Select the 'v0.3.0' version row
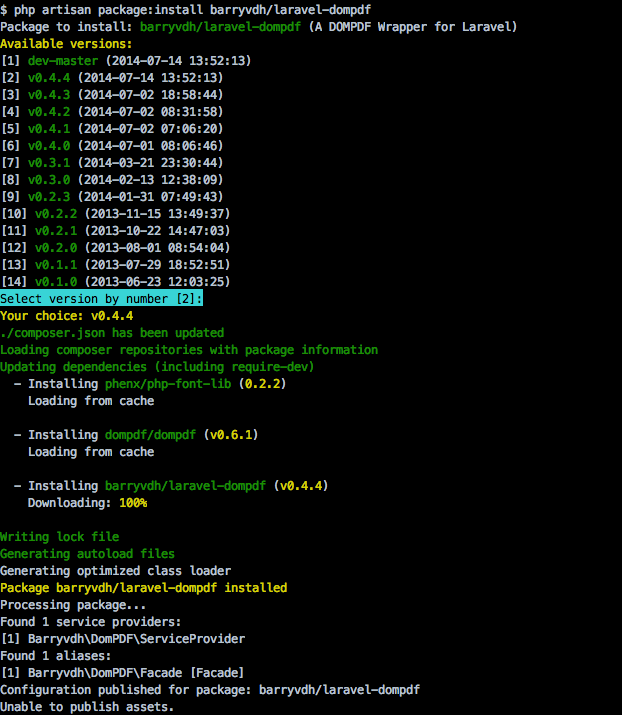This screenshot has height=715, width=622. (x=112, y=180)
